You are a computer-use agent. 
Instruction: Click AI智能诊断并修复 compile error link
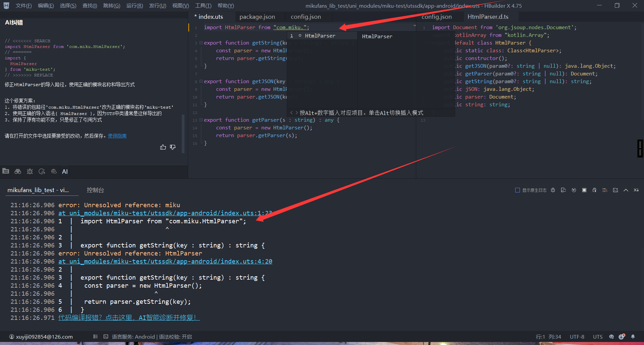(x=129, y=318)
